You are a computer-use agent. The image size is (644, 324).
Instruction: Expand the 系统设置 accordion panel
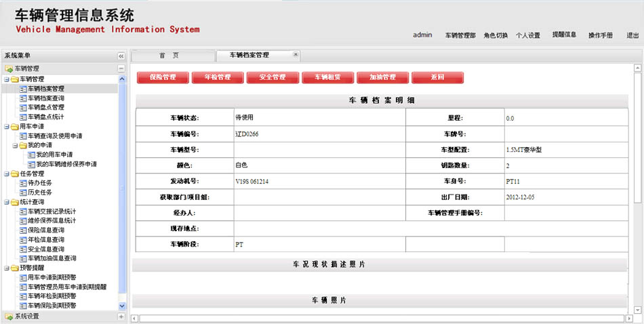pyautogui.click(x=121, y=317)
